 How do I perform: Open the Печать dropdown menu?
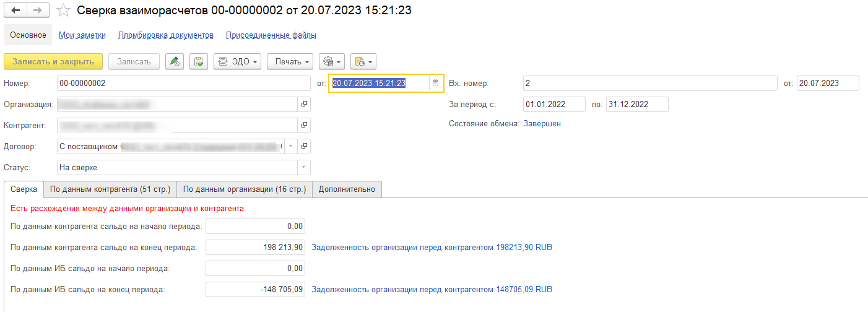pyautogui.click(x=290, y=61)
